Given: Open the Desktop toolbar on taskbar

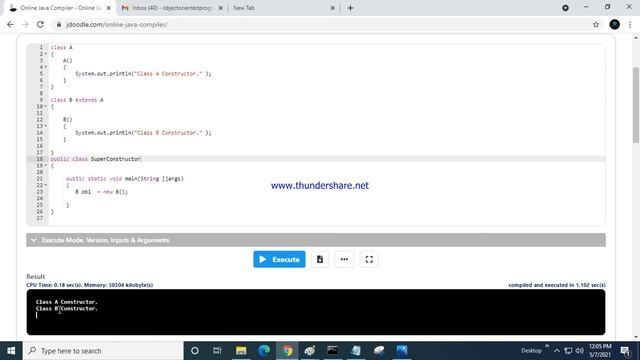Looking at the screenshot, I should pyautogui.click(x=531, y=351).
